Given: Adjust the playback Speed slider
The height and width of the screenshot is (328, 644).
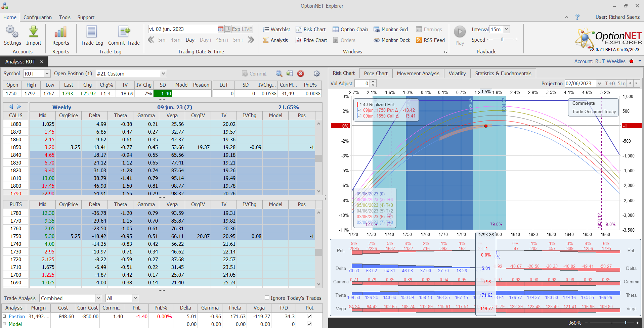Looking at the screenshot, I should [502, 40].
